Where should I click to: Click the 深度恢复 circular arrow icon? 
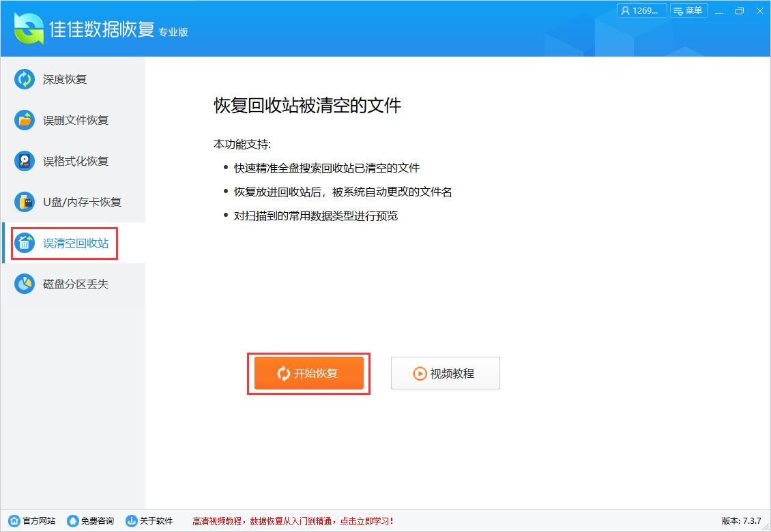[25, 79]
